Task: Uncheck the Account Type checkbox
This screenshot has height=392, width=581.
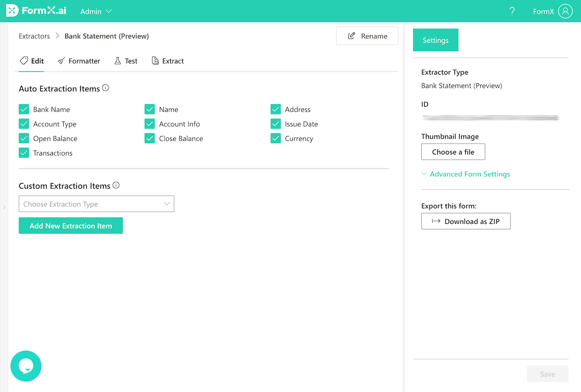Action: [x=24, y=123]
